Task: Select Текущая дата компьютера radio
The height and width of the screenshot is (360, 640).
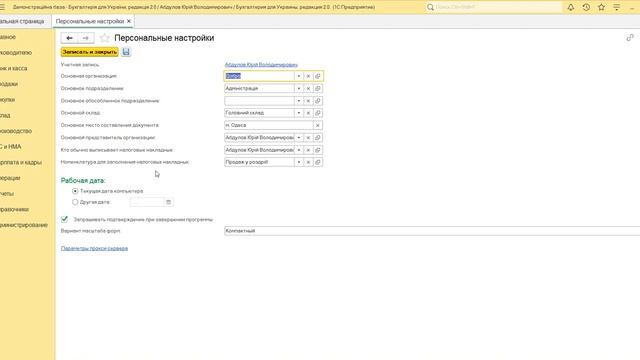Action: (x=75, y=191)
